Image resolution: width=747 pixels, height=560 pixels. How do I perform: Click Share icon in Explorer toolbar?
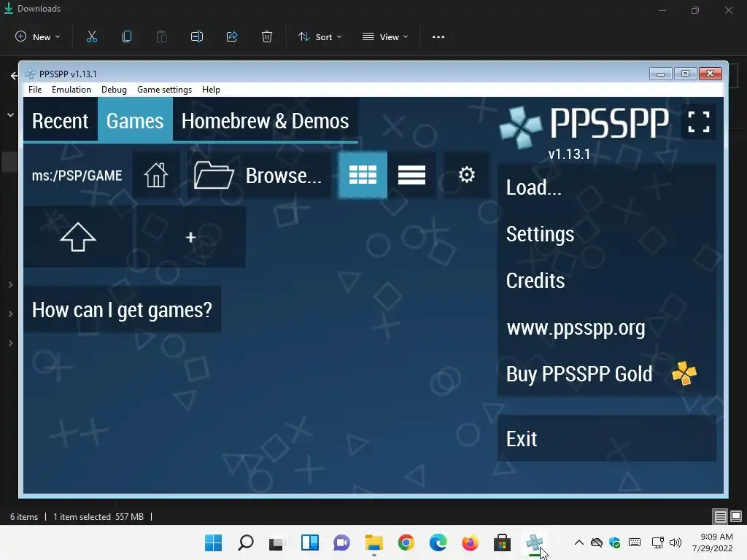coord(232,36)
